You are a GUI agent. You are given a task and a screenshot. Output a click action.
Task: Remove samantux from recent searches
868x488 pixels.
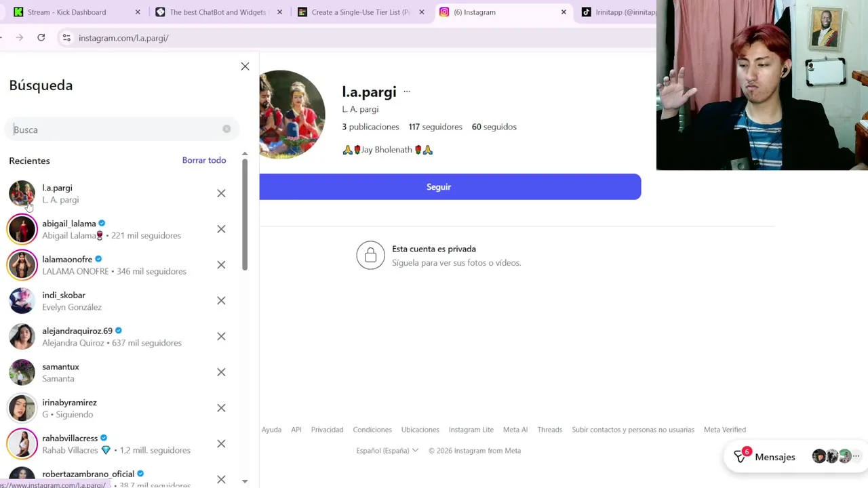click(221, 372)
